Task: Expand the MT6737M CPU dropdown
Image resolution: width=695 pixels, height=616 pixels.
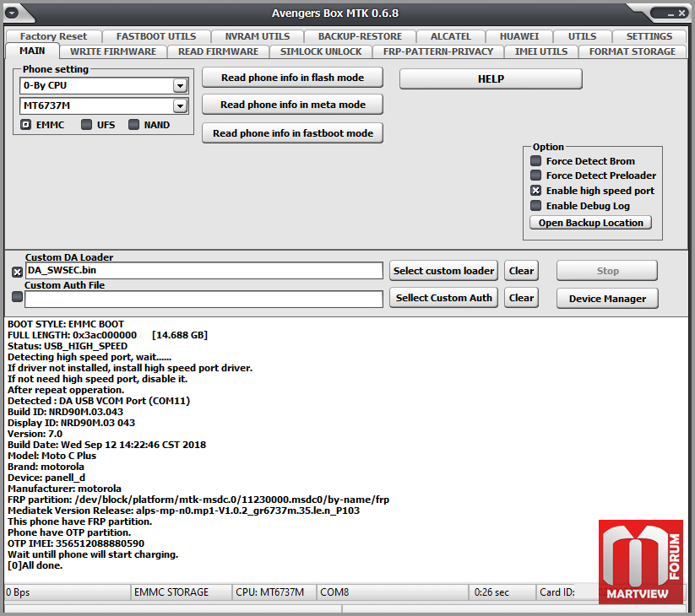Action: click(180, 105)
